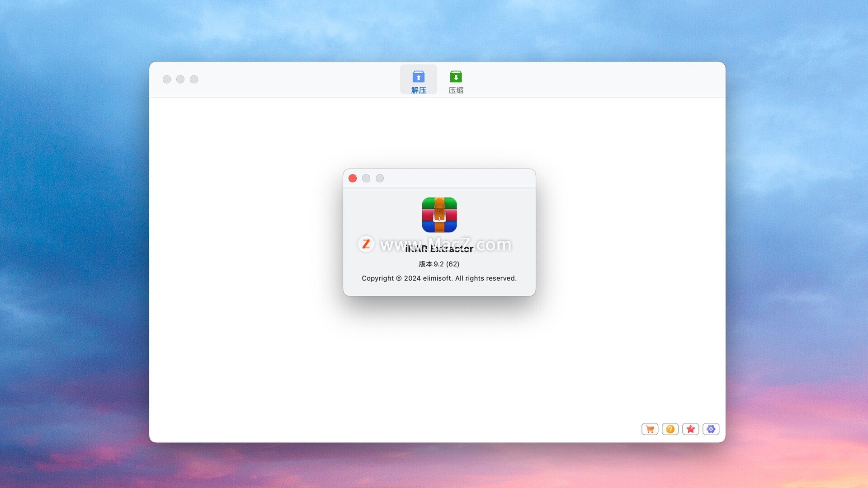Click main window's greyed-out minimize button
This screenshot has height=488, width=868.
click(x=180, y=80)
